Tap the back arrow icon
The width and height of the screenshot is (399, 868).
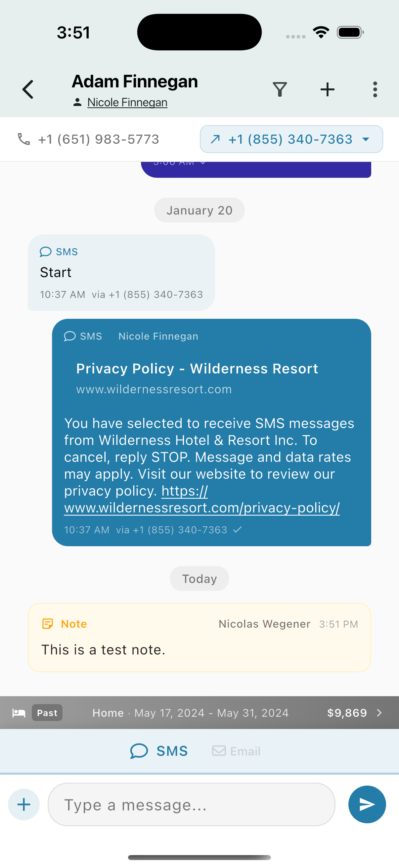pyautogui.click(x=28, y=89)
